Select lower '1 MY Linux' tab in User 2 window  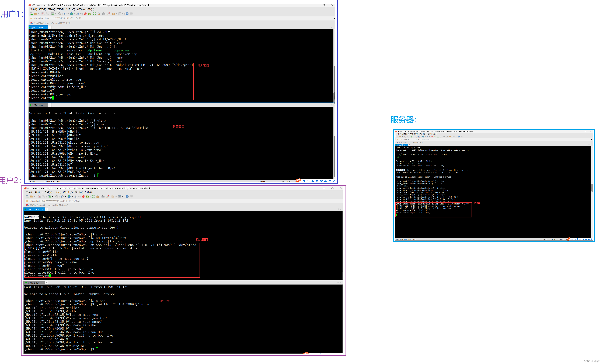tap(34, 283)
